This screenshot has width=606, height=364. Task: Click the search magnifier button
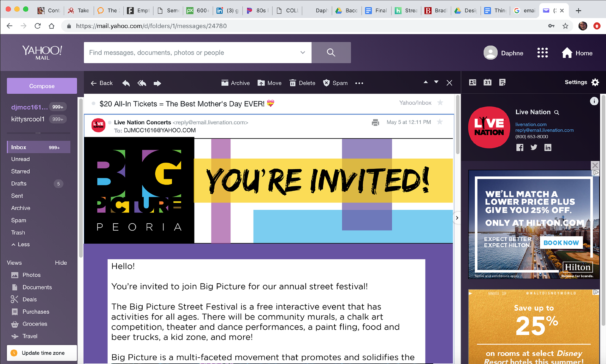pyautogui.click(x=331, y=52)
